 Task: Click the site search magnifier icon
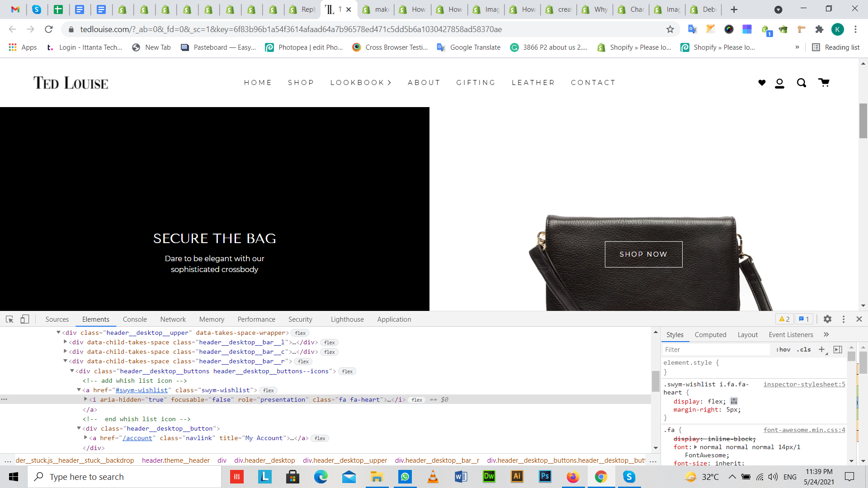point(802,83)
